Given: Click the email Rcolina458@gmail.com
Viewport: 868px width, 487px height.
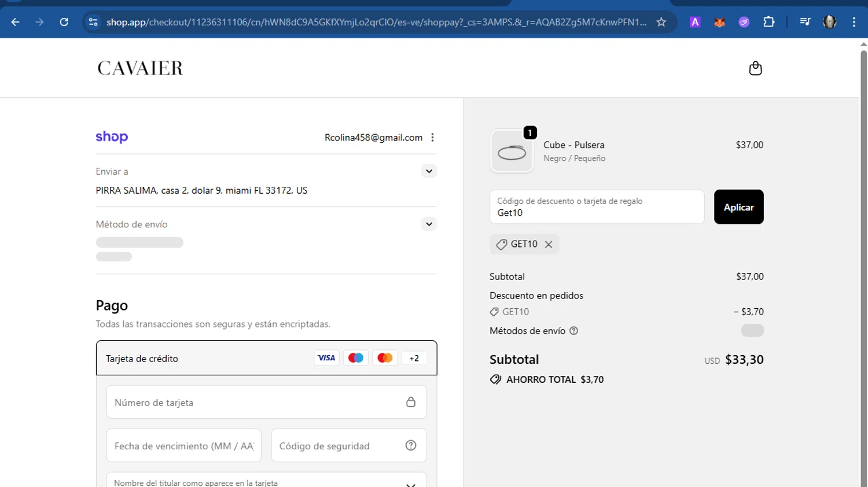Looking at the screenshot, I should pos(373,138).
